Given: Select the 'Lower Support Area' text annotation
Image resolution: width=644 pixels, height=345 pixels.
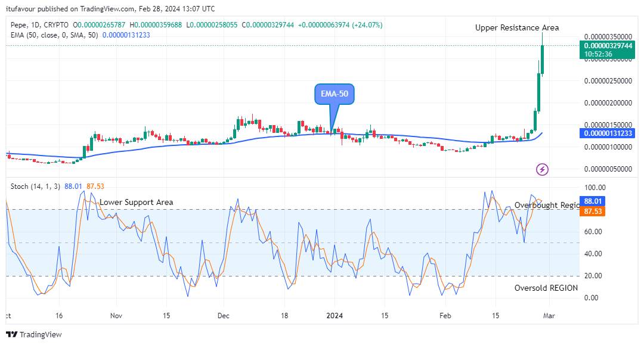Looking at the screenshot, I should point(137,202).
